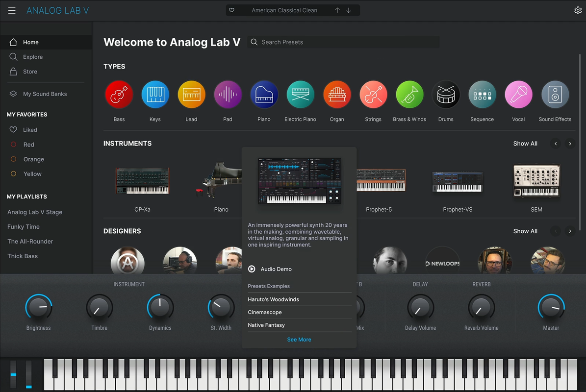Play the Audio Demo
586x392 pixels.
(270, 269)
